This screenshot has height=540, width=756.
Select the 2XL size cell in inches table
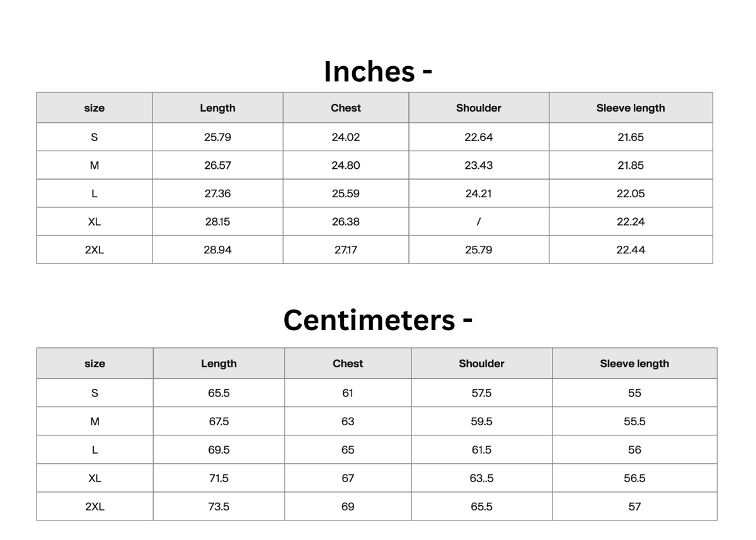tap(94, 250)
